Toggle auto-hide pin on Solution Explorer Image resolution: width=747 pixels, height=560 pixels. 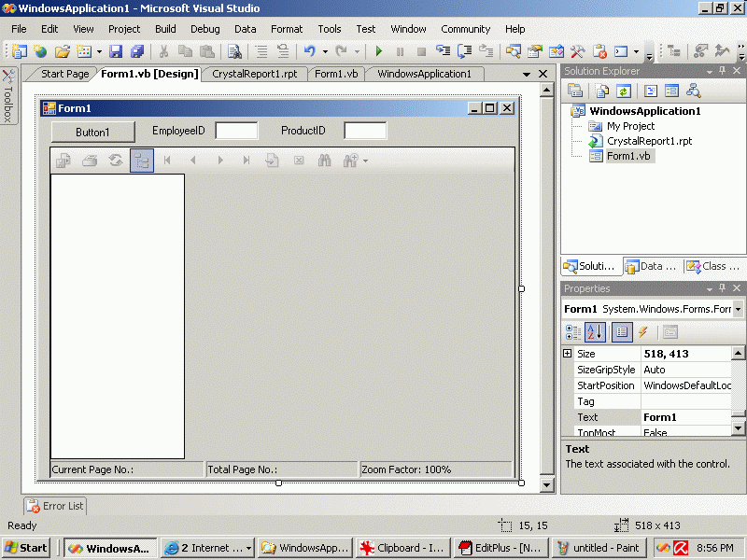click(x=723, y=71)
